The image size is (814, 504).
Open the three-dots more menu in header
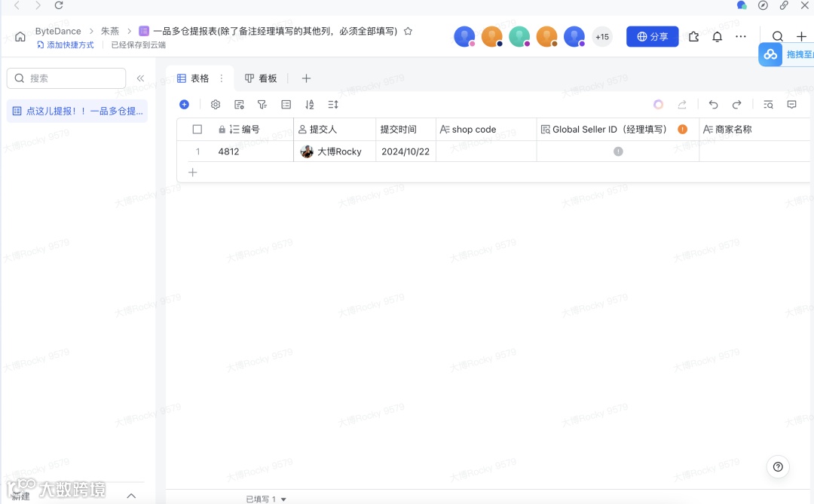tap(741, 37)
